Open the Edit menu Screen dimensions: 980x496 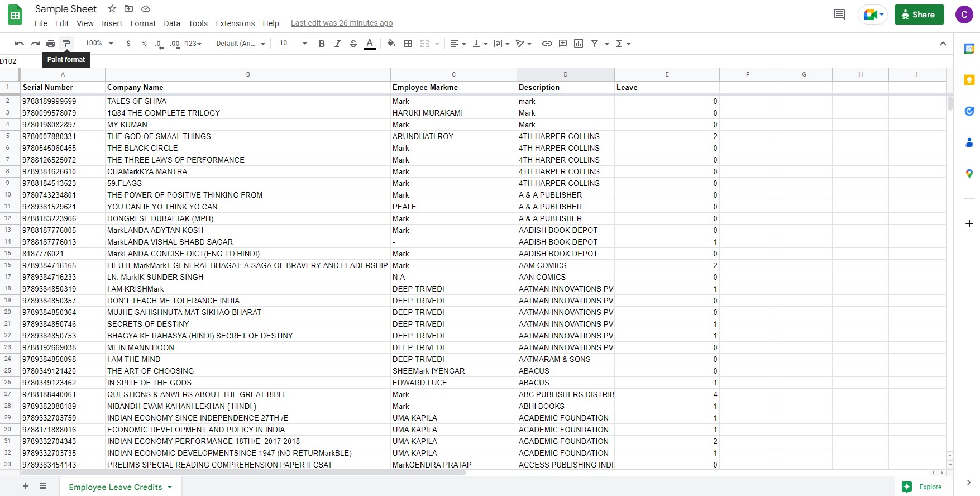(62, 23)
